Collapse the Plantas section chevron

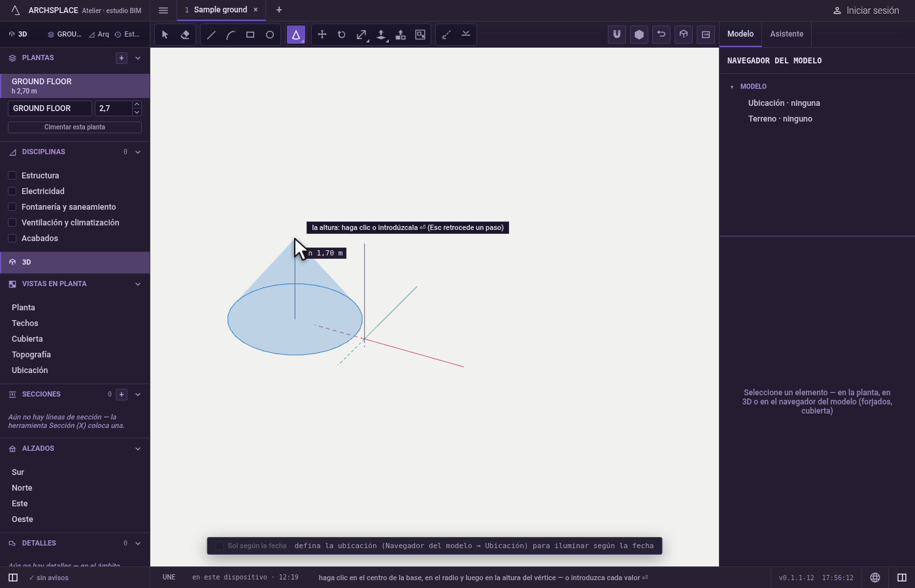tap(138, 58)
